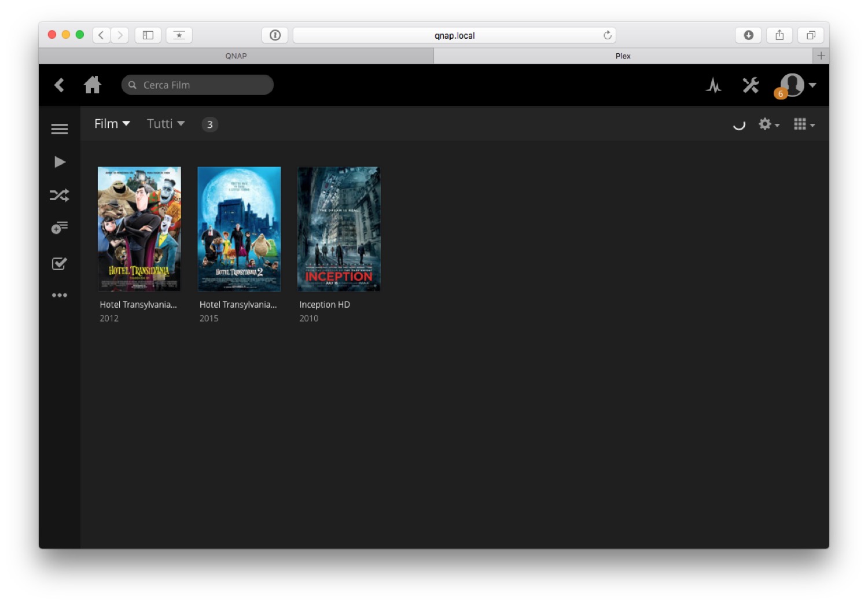Screen dimensions: 868x604
Task: Toggle the hamburger sidebar menu
Action: pos(60,129)
